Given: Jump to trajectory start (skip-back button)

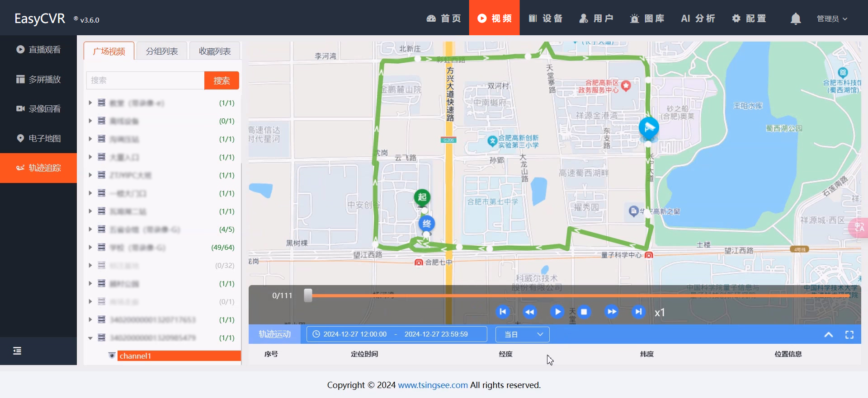Looking at the screenshot, I should pyautogui.click(x=503, y=312).
